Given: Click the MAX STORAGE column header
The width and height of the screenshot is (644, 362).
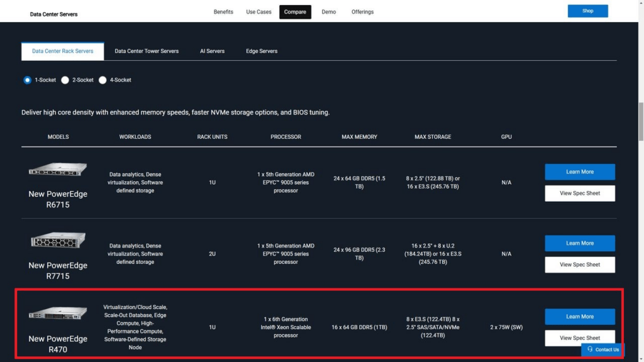Looking at the screenshot, I should click(x=433, y=137).
